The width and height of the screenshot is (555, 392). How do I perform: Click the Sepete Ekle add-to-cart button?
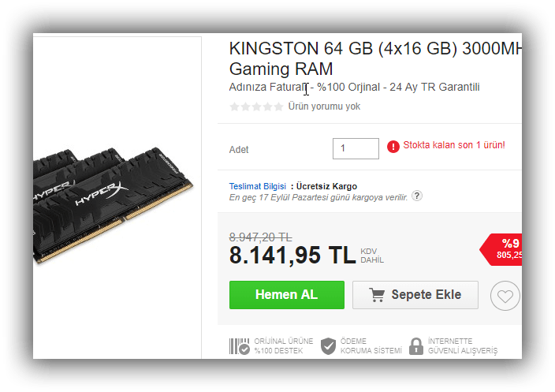[x=415, y=295]
